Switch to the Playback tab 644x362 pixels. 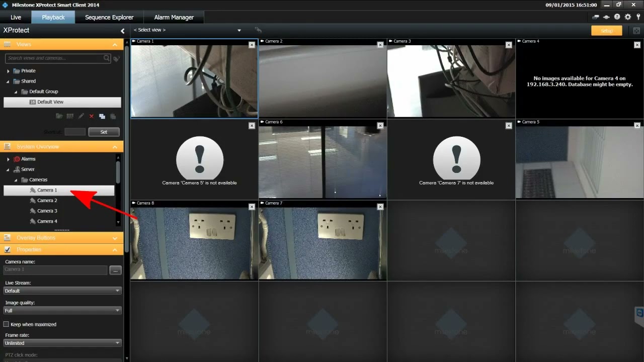pos(53,17)
